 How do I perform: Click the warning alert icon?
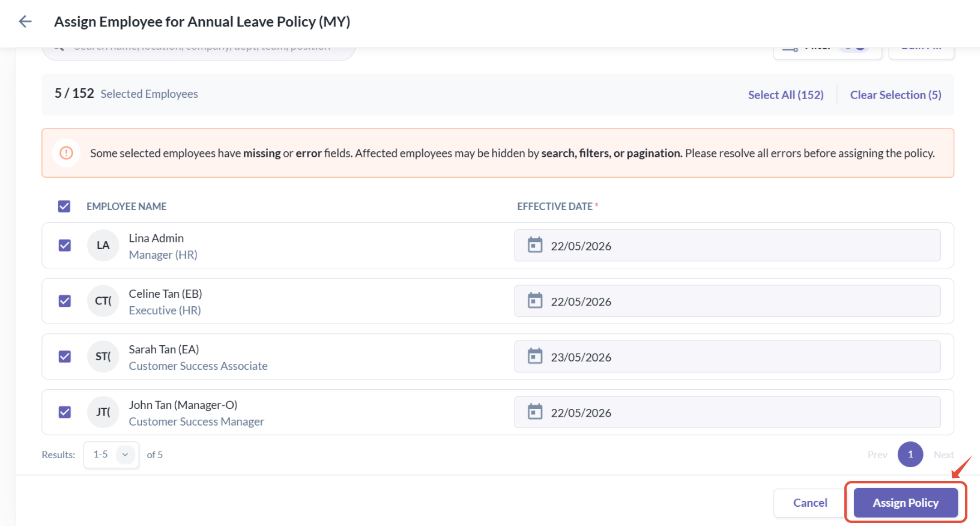tap(67, 153)
